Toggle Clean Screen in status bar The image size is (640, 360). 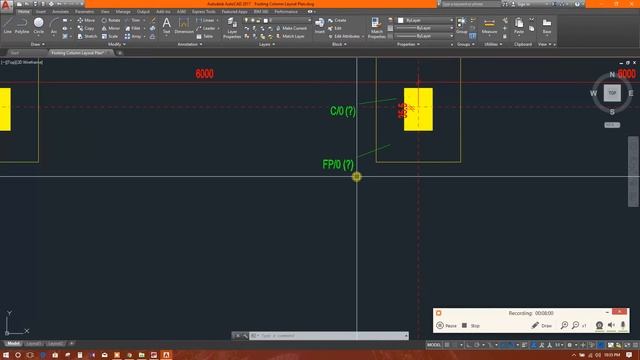627,345
